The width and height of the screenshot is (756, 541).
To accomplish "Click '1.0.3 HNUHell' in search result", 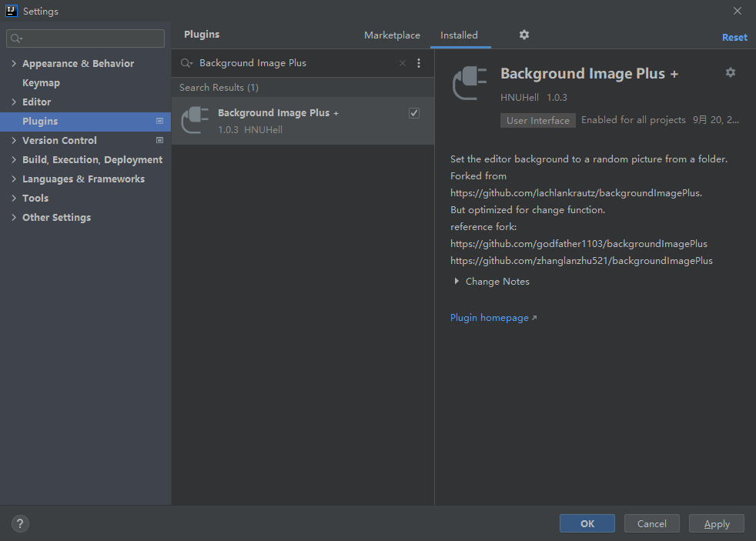I will click(250, 129).
